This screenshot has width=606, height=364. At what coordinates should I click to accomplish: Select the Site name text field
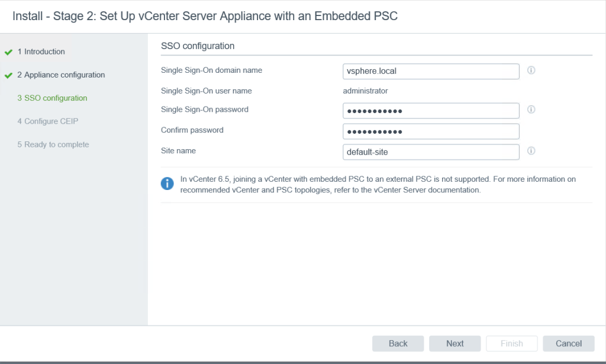[x=431, y=152]
